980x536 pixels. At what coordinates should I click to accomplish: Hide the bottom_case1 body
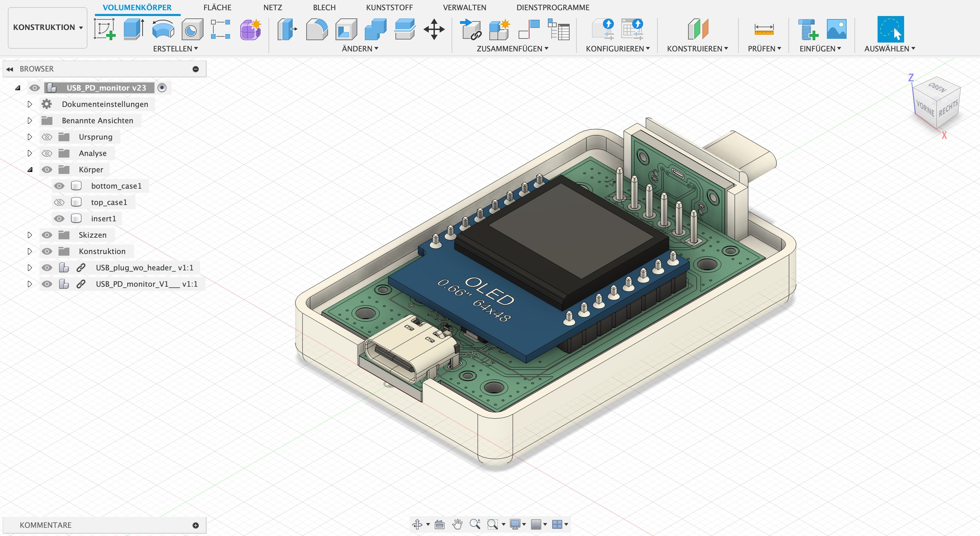pos(59,186)
